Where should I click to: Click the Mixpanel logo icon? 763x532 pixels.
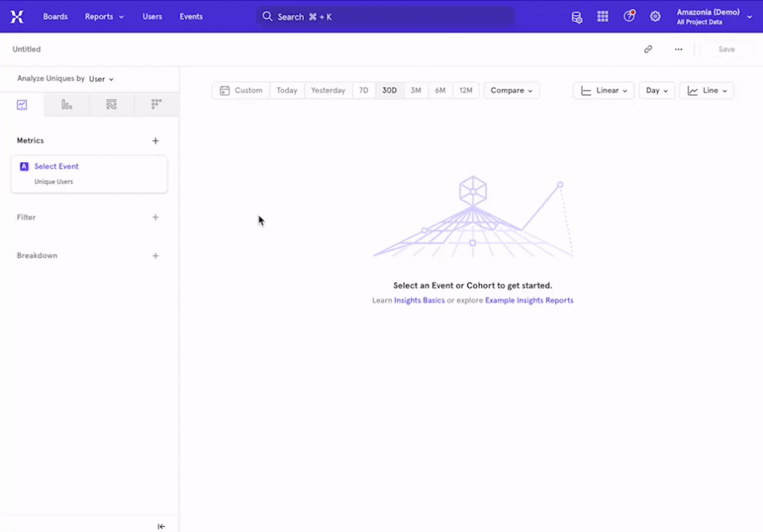tap(16, 16)
